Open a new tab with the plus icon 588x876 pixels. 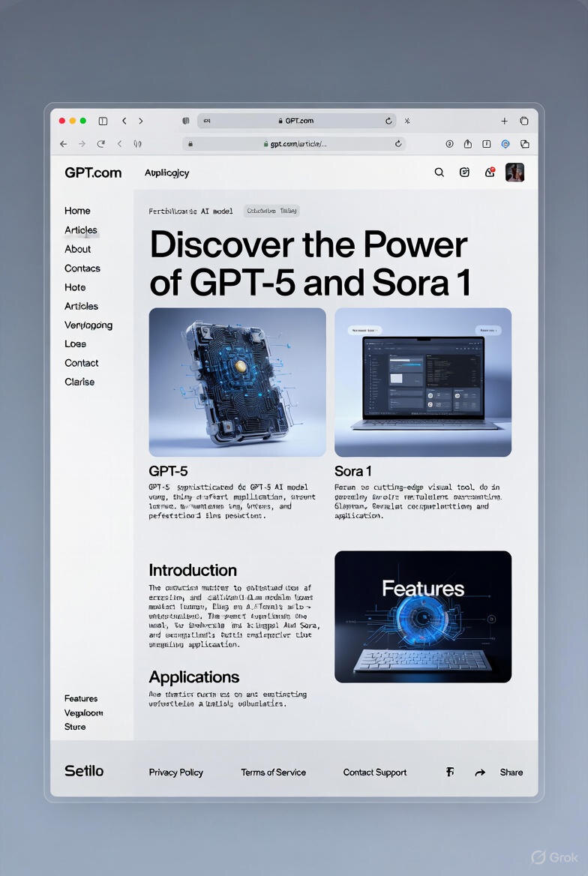pos(504,121)
